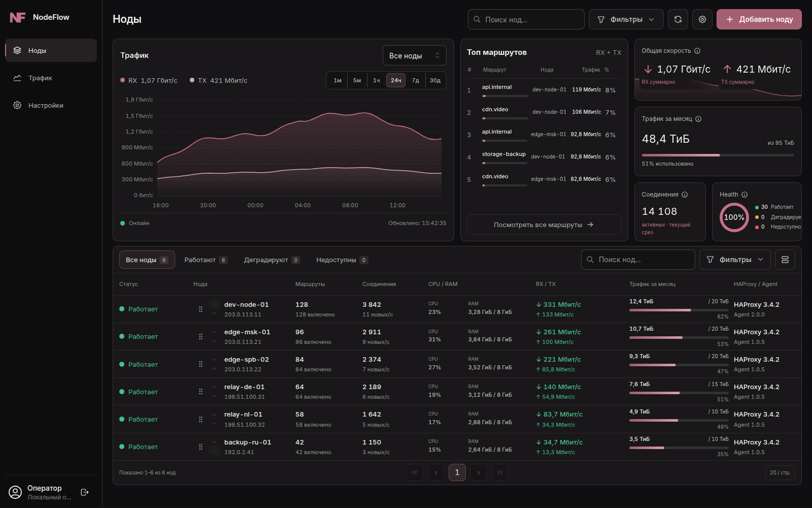This screenshot has height=508, width=812.
Task: Open the Все ноды dropdown in Трафик
Action: [414, 55]
